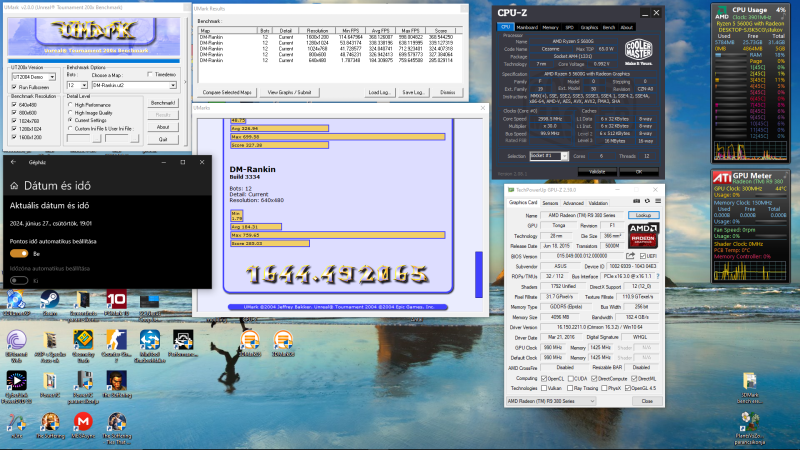Open the Bench tab in CPU-Z
Viewport: 800px width, 450px height.
(609, 28)
